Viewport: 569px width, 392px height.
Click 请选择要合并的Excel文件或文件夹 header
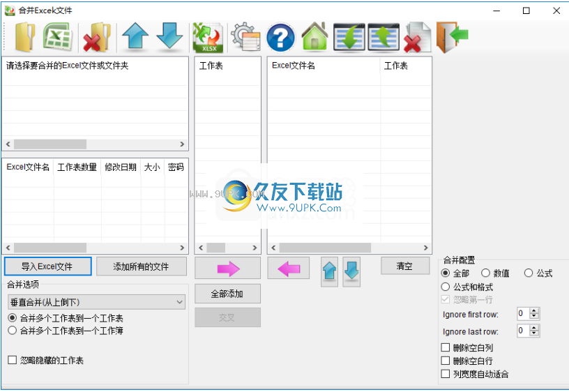tap(95, 66)
